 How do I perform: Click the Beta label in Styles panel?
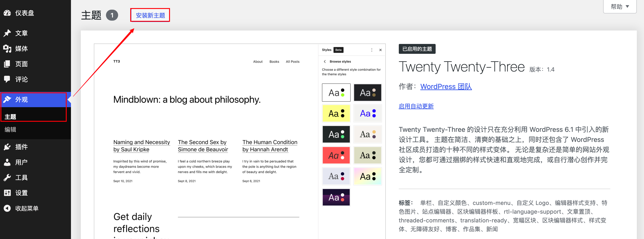tap(338, 50)
